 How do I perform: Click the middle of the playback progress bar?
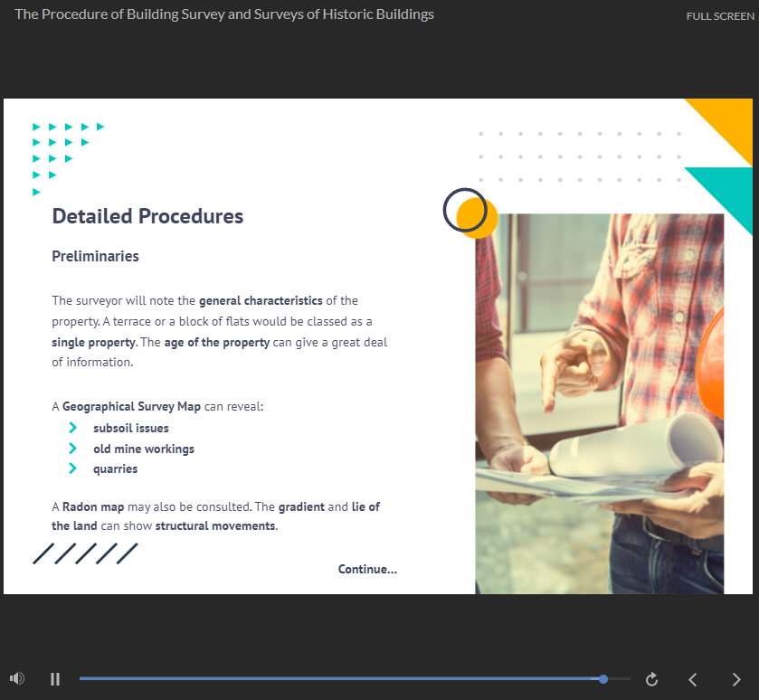pos(355,678)
